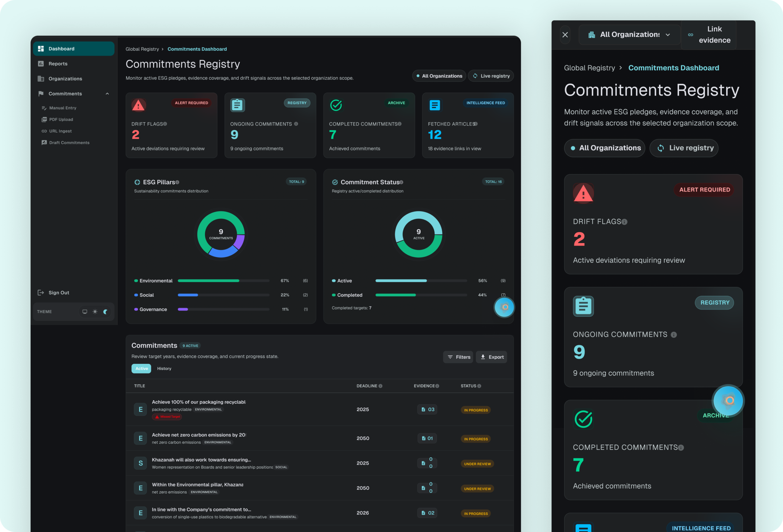Click the ESG Pillars donut chart

click(x=221, y=234)
